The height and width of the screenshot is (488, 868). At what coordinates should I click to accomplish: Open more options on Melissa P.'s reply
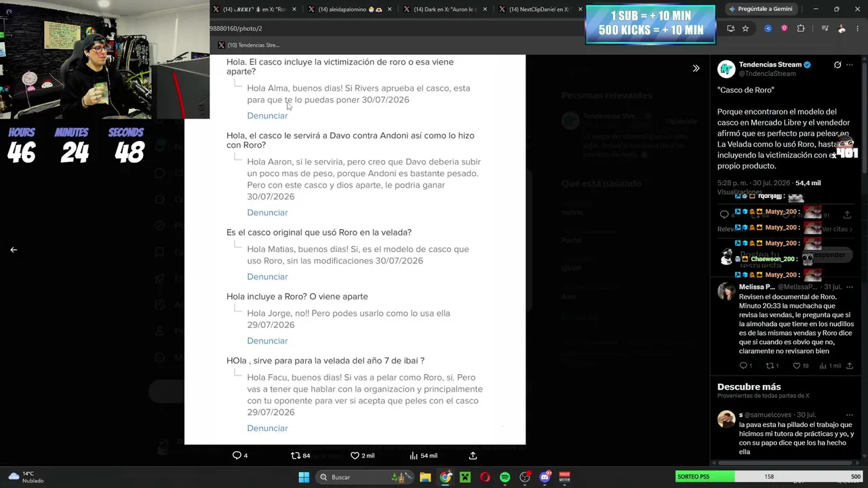tap(850, 287)
